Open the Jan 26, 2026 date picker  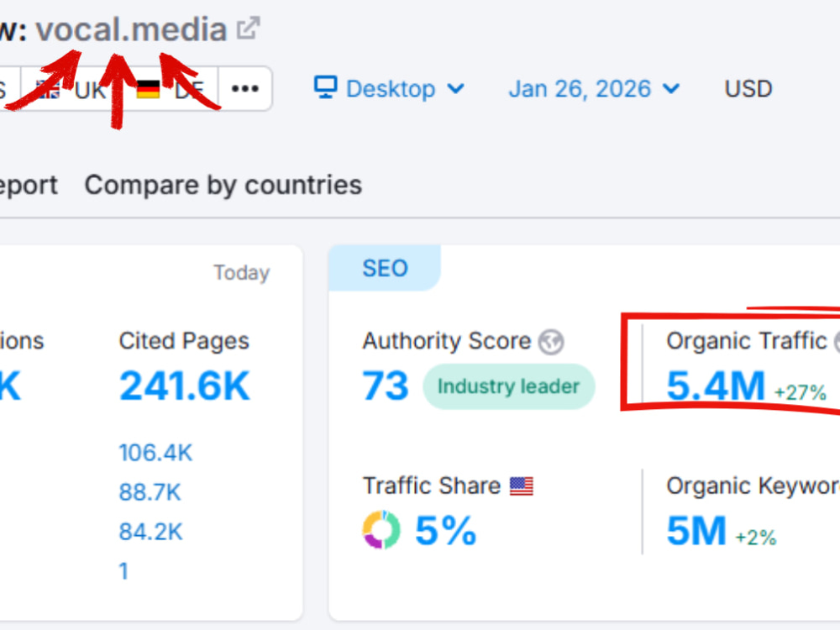(x=594, y=88)
